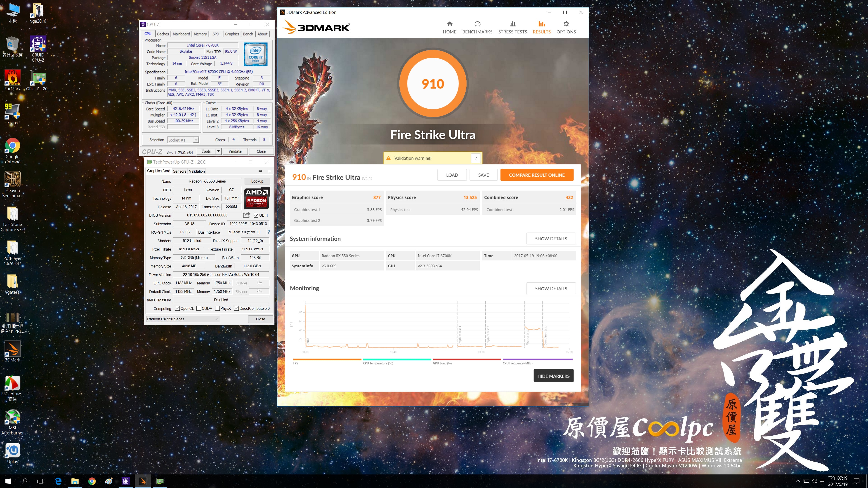Open the CPU-Z Tools dropdown arrow

(218, 151)
